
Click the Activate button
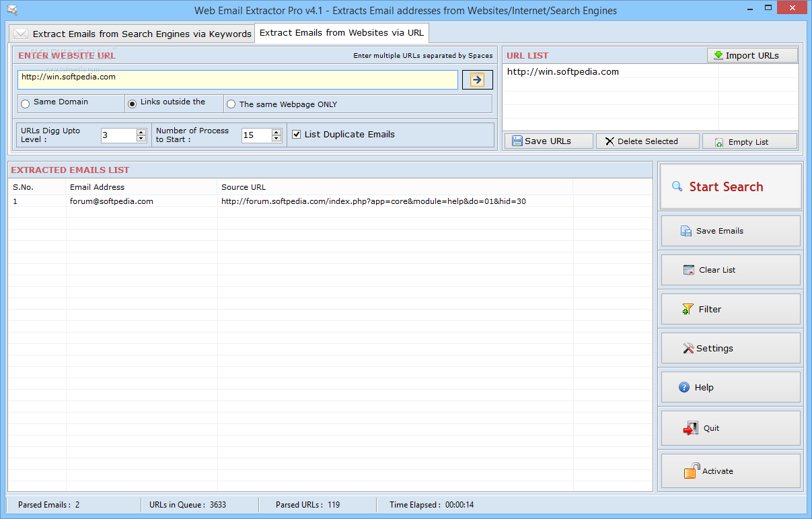(731, 471)
